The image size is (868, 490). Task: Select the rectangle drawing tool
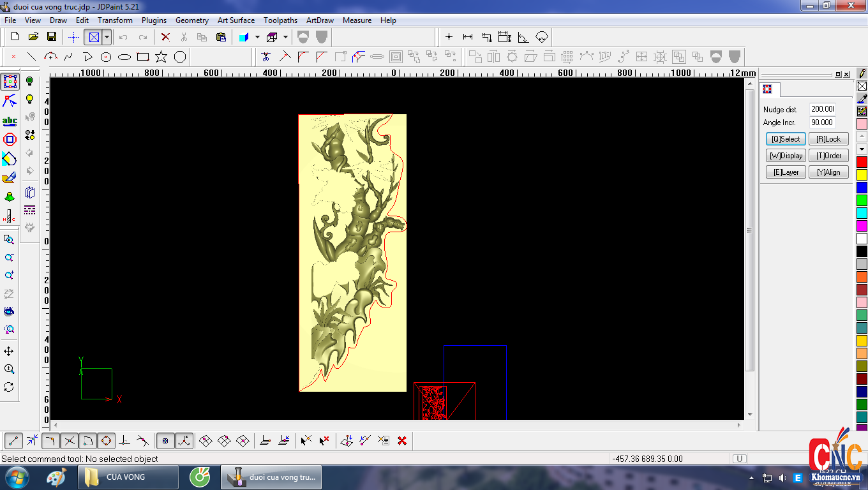point(143,57)
